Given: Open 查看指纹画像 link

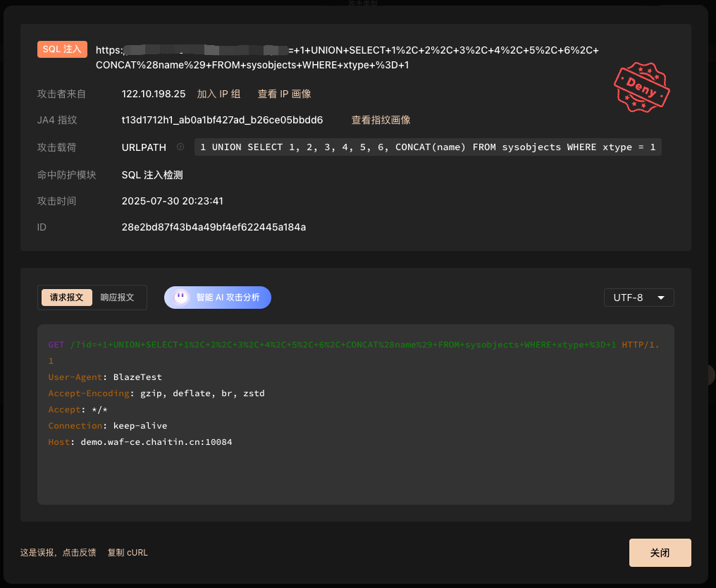Looking at the screenshot, I should pos(381,120).
